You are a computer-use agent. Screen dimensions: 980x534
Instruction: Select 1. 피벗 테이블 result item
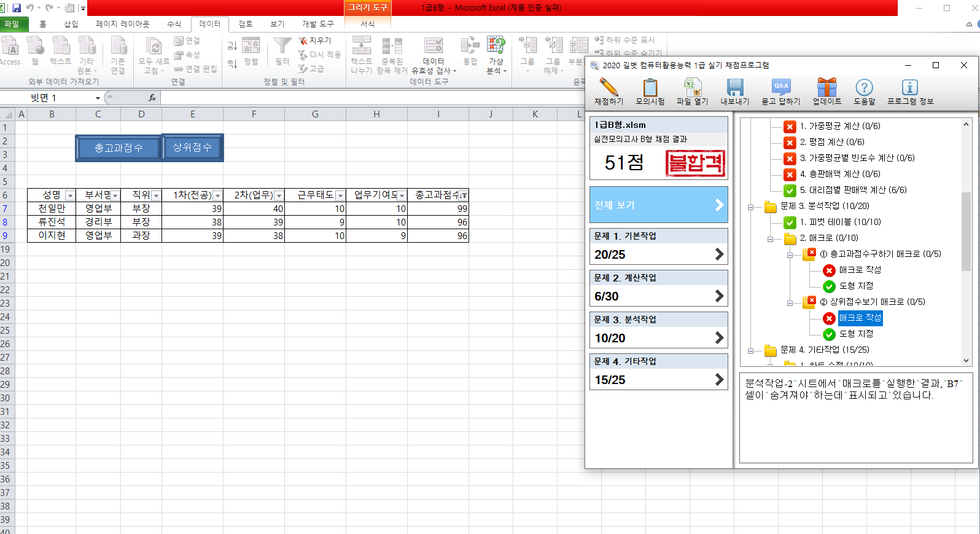pos(839,222)
